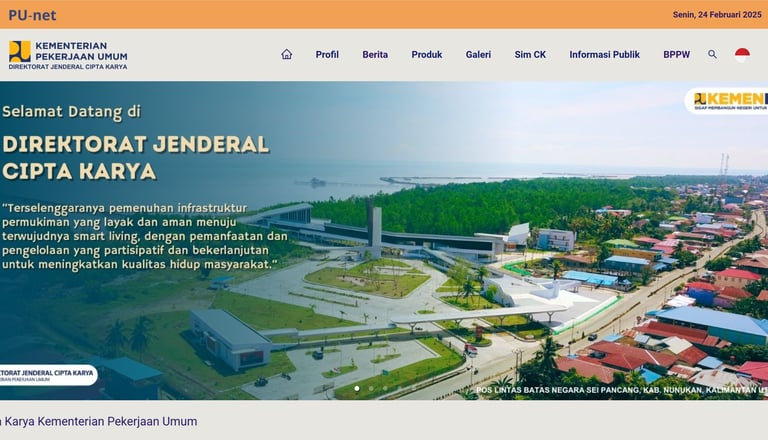The image size is (768, 440).
Task: Expand the Informasi Publik menu
Action: pyautogui.click(x=604, y=54)
